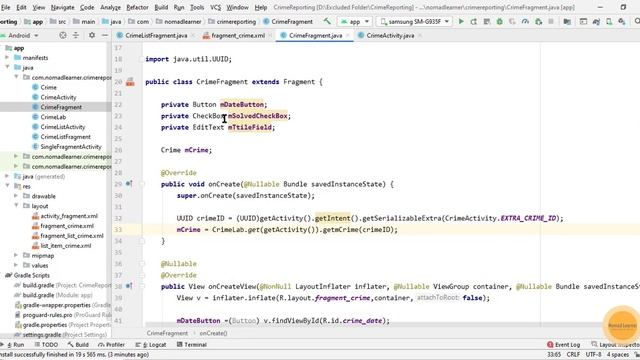This screenshot has width=640, height=360.
Task: Select activity_fragment.xml in the tree
Action: [69, 216]
